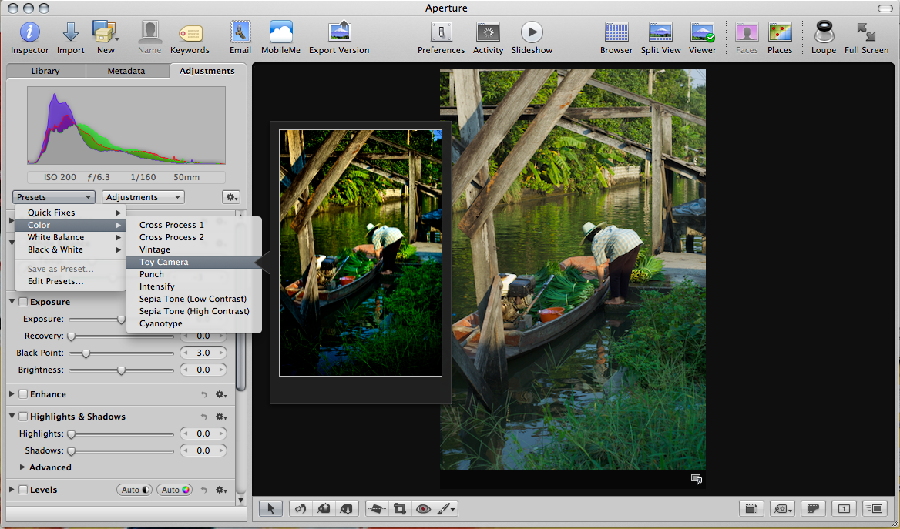Open the Adjustments dropdown
This screenshot has width=900, height=529.
coord(143,197)
